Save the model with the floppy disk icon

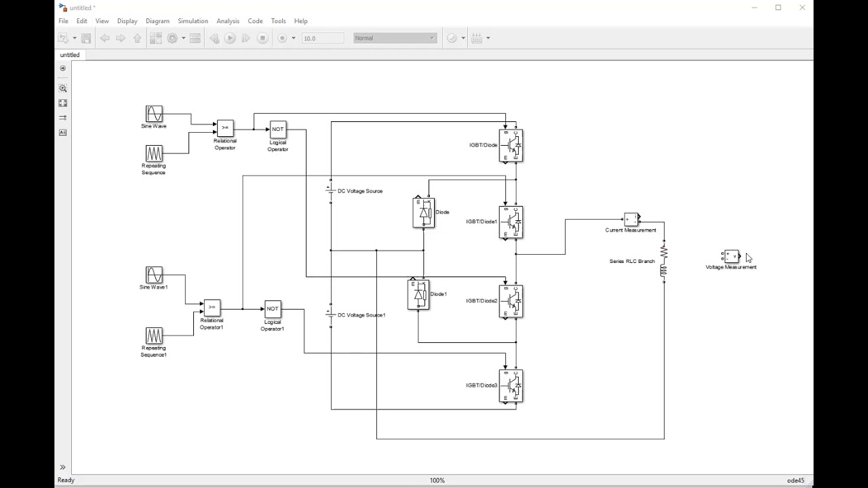[86, 38]
